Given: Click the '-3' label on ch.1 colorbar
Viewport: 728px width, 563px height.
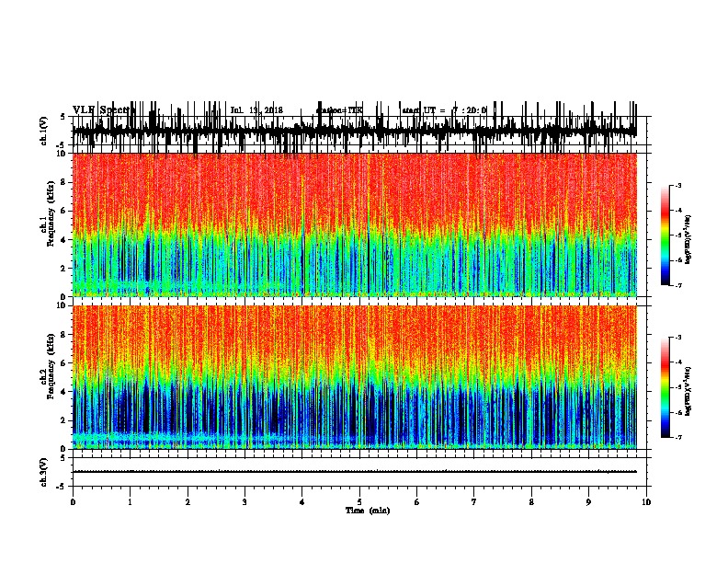Looking at the screenshot, I should (x=677, y=185).
